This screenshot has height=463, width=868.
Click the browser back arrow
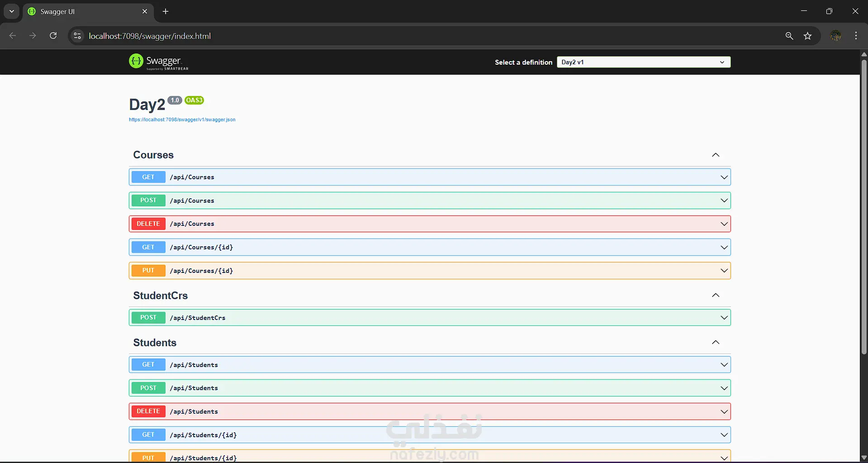13,36
